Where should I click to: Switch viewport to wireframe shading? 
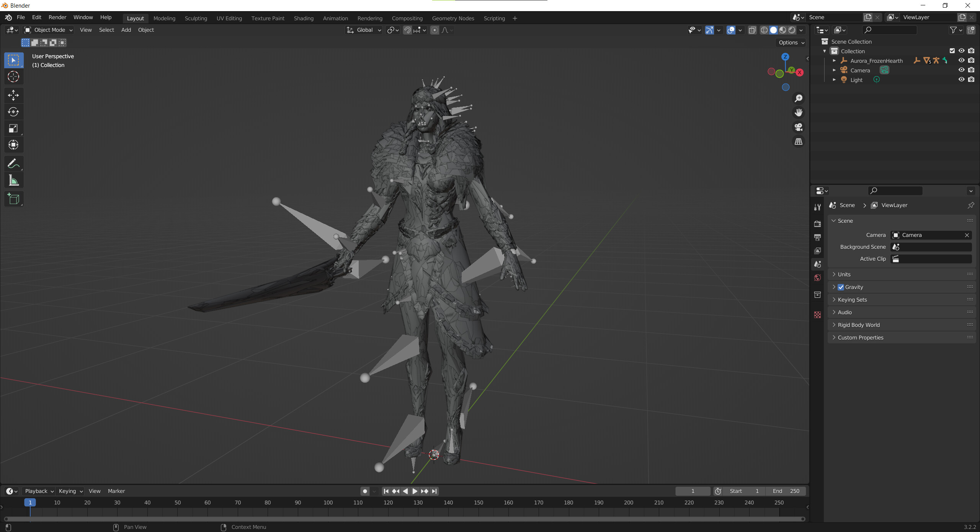click(x=764, y=30)
